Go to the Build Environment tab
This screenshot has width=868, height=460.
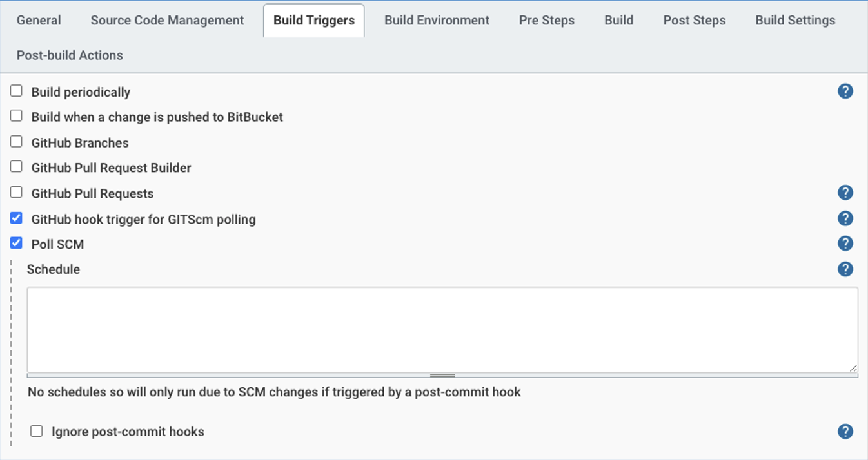[437, 20]
